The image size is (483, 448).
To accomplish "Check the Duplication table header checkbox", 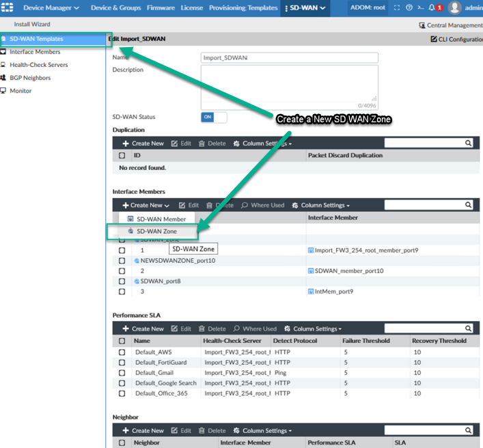I will (122, 156).
